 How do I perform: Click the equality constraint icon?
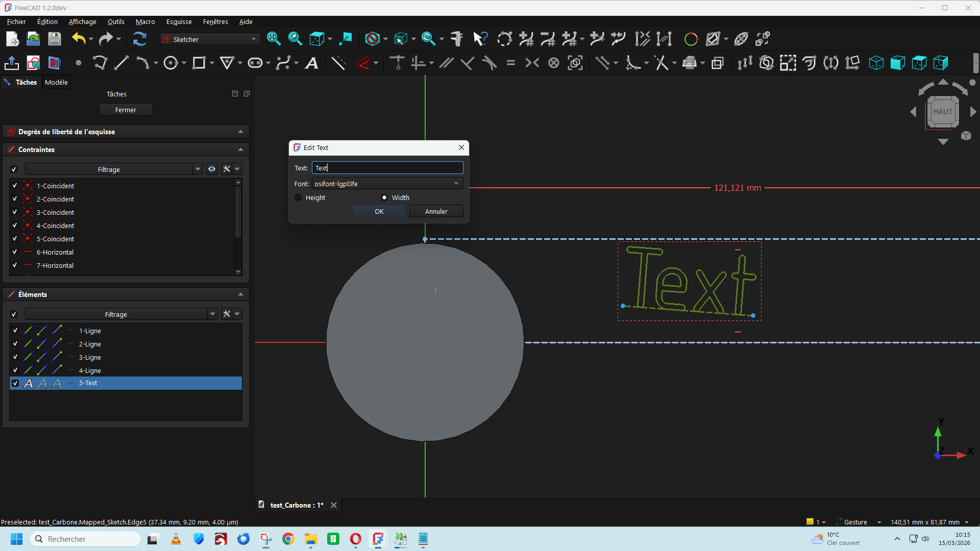(x=511, y=63)
